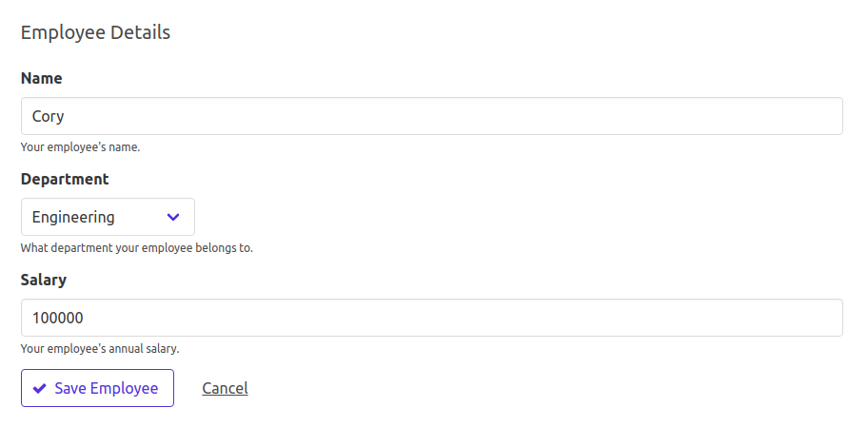Screen dimensions: 868x427
Task: Click the Save Employee button
Action: [97, 388]
